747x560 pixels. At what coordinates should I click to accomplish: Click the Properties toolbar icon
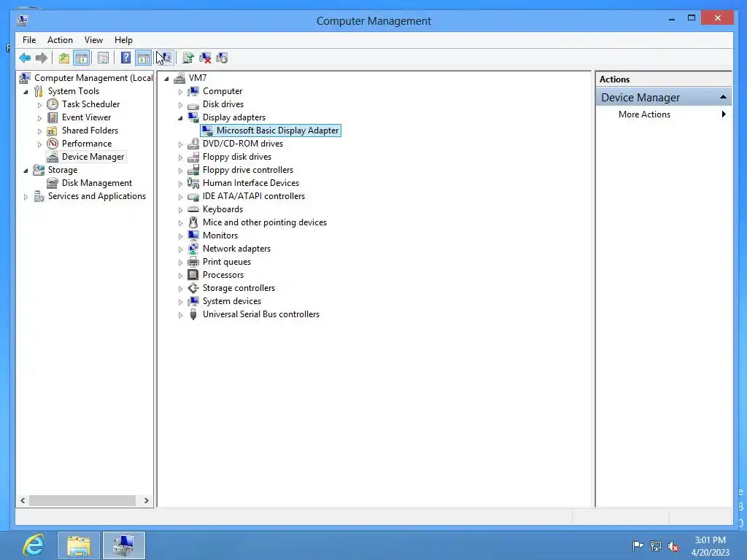pyautogui.click(x=103, y=58)
